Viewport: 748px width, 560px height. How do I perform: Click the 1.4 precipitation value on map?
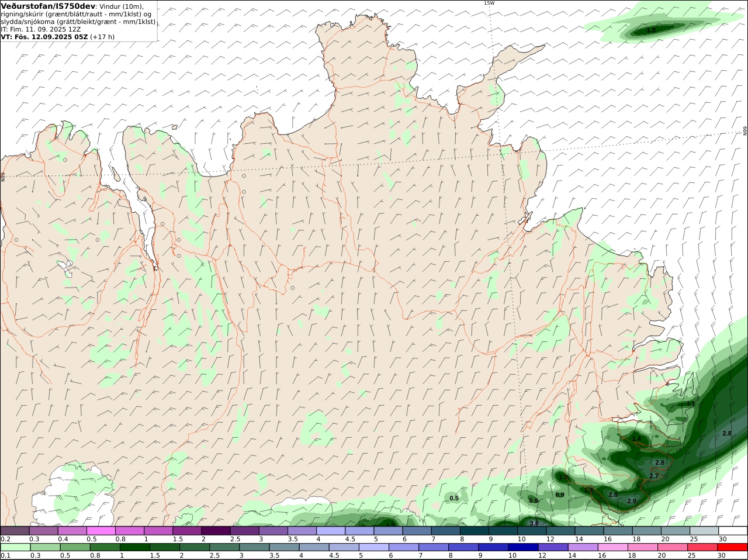point(636,439)
